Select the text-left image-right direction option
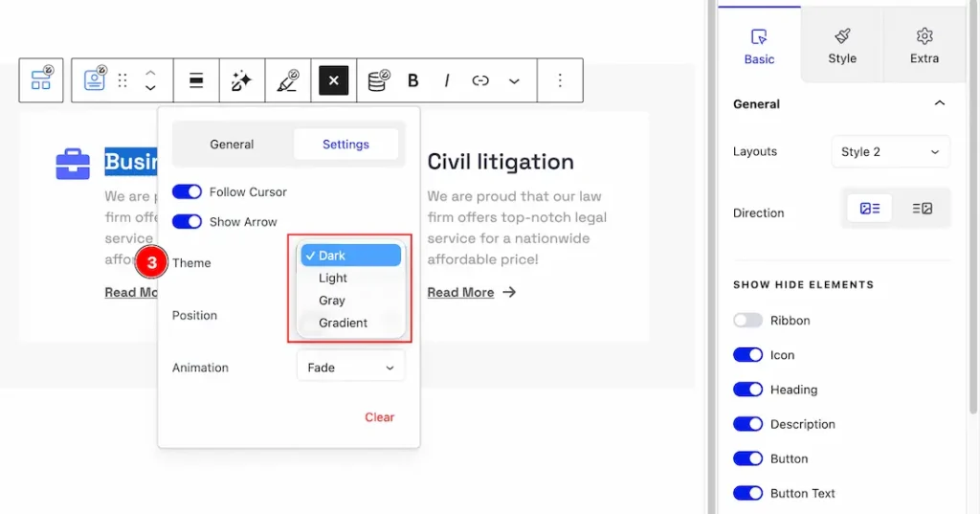The image size is (980, 514). tap(922, 208)
